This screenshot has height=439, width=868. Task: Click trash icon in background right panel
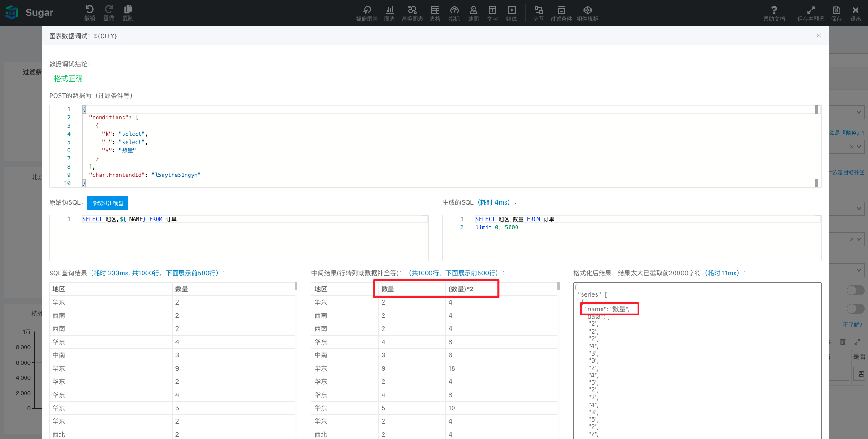pos(842,341)
